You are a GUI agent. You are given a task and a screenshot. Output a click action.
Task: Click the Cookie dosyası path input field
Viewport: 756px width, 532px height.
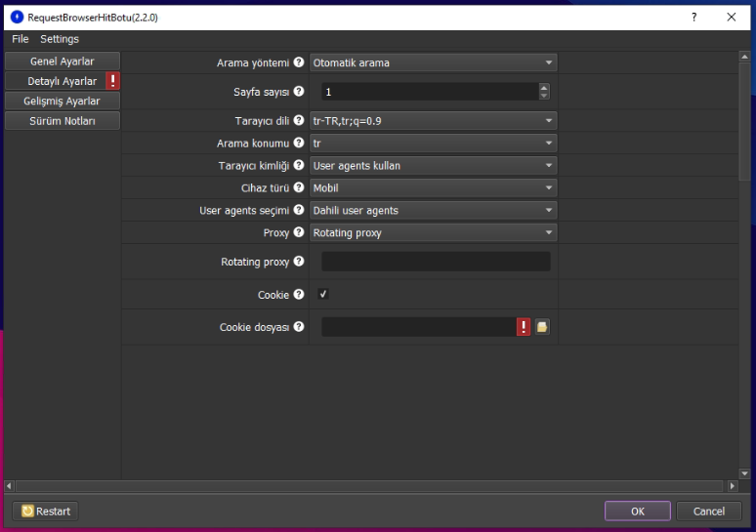[x=418, y=327]
